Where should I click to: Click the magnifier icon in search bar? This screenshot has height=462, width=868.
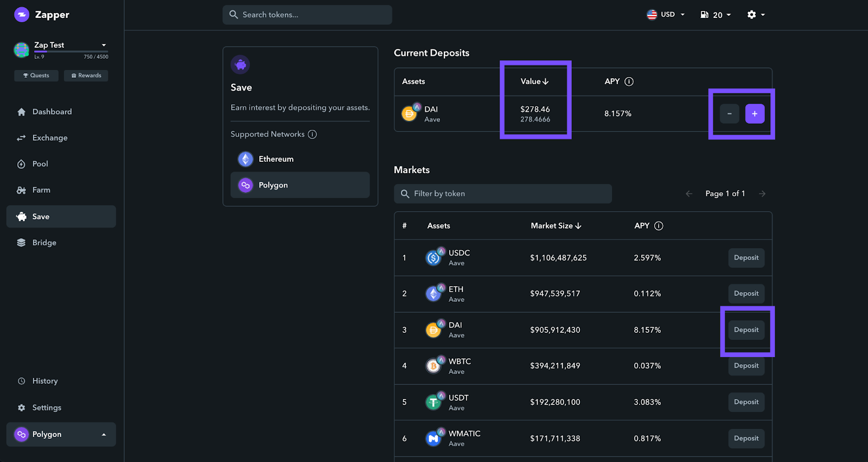(x=234, y=15)
